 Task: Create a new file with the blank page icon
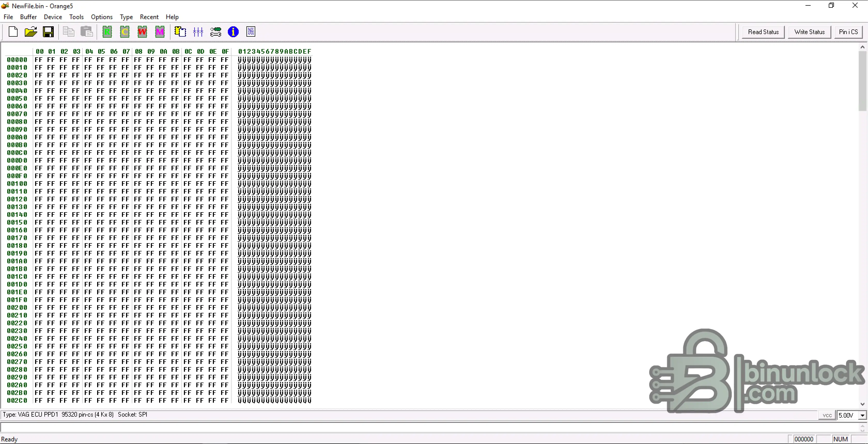click(13, 32)
